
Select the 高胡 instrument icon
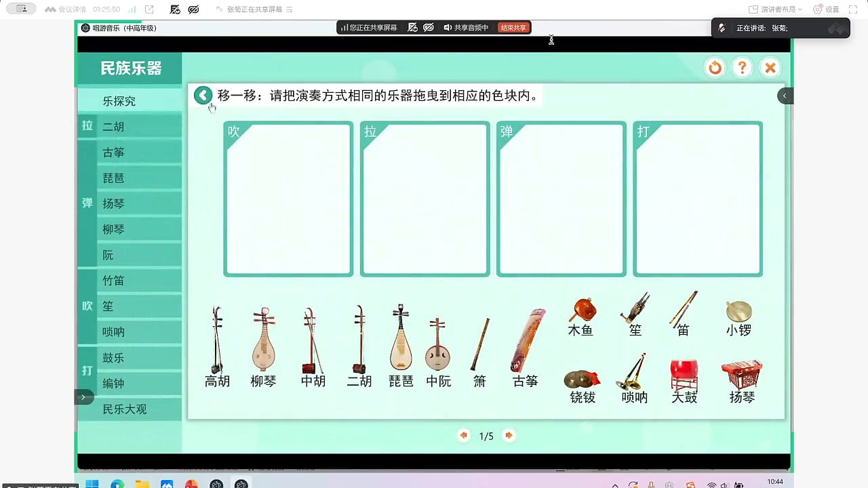(x=217, y=339)
